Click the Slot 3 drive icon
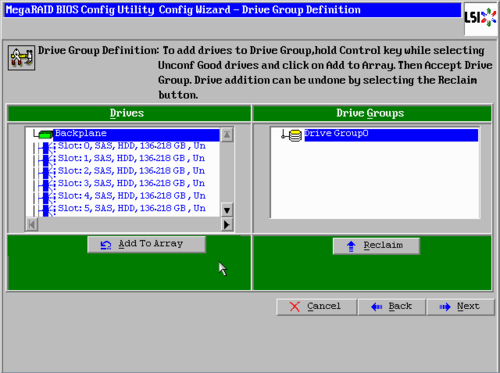The height and width of the screenshot is (373, 500). tap(49, 185)
